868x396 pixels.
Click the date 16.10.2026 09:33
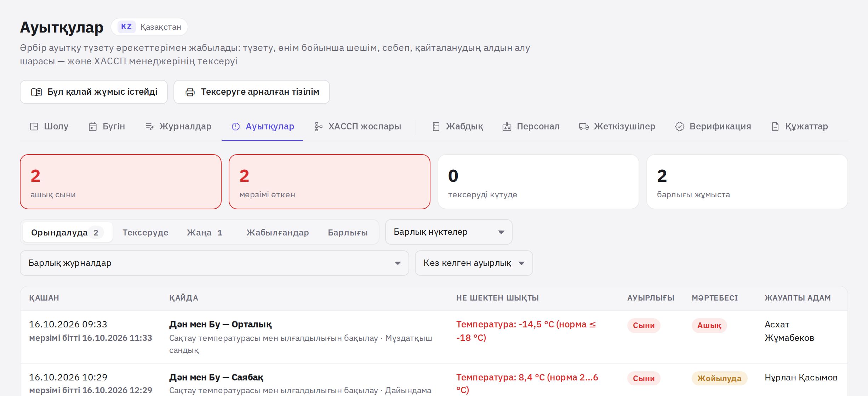pyautogui.click(x=68, y=324)
